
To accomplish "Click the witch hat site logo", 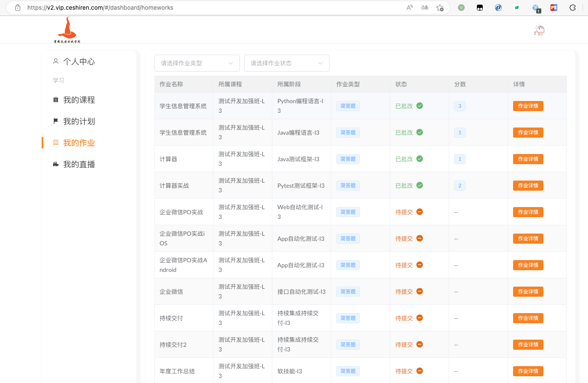I will 67,30.
